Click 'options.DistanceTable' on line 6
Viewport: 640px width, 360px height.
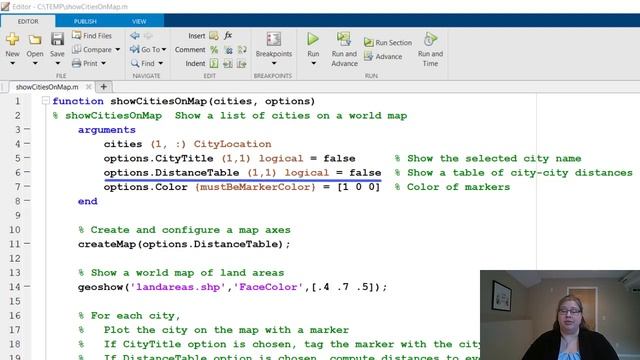click(171, 173)
